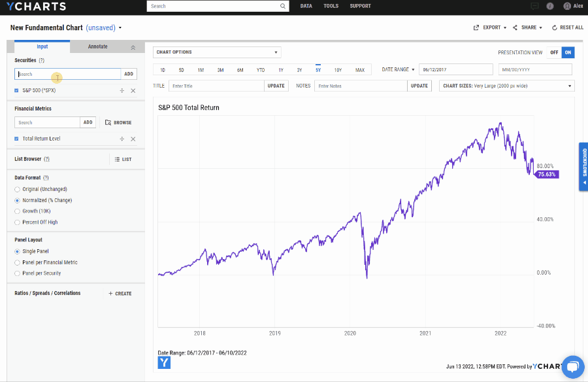This screenshot has height=382, width=588.
Task: Remove S&P 500 security with X icon
Action: [x=133, y=90]
